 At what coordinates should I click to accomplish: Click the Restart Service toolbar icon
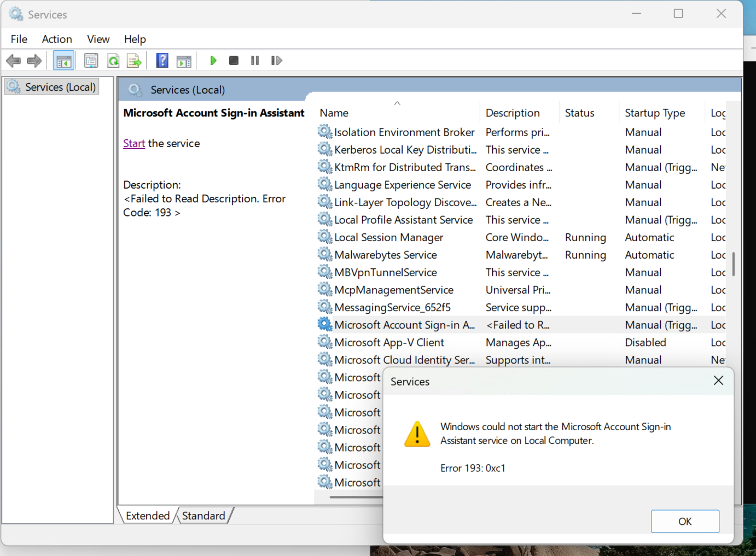pos(276,61)
